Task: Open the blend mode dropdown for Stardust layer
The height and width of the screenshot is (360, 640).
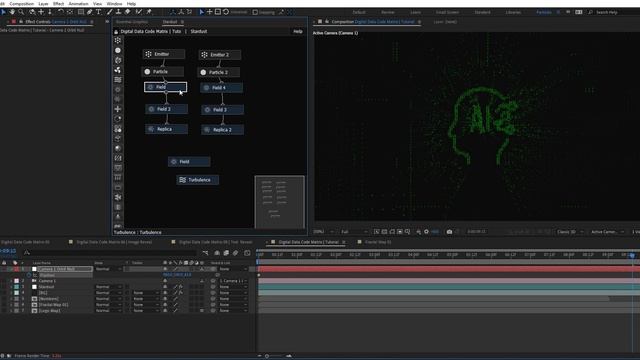Action: [x=108, y=287]
